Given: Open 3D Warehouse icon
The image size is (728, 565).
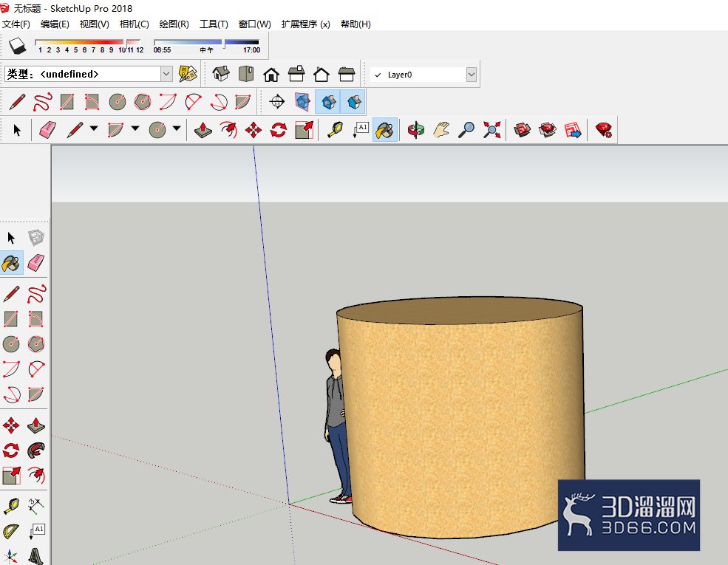Looking at the screenshot, I should [x=523, y=130].
